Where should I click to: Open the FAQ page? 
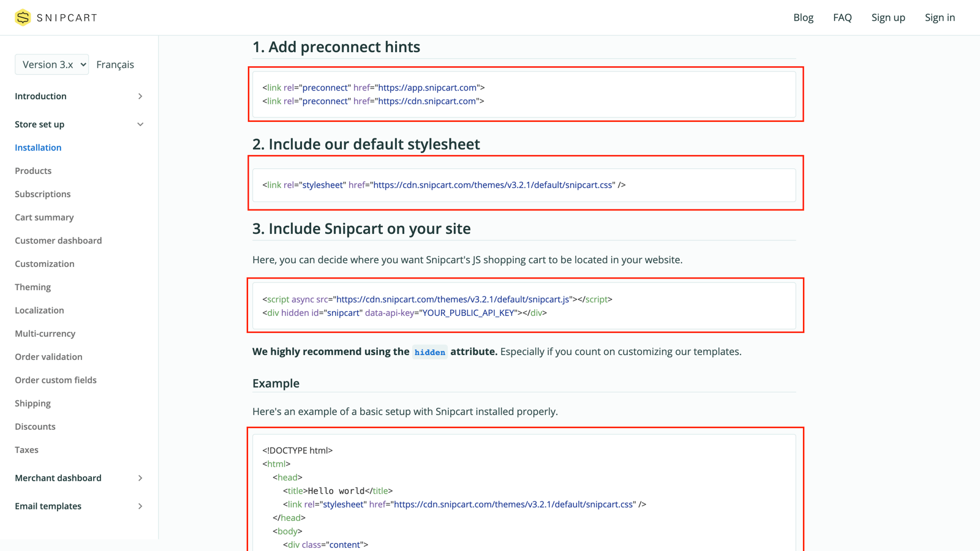[842, 17]
